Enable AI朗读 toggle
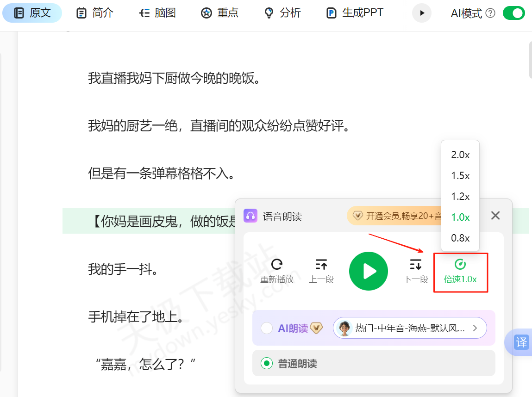532x397 pixels. click(x=266, y=327)
